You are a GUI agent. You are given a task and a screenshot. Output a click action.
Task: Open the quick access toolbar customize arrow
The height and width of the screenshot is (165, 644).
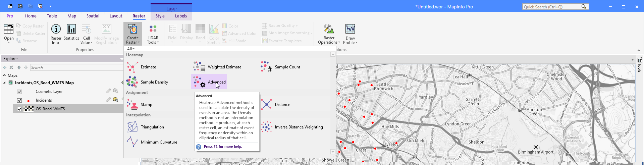click(50, 6)
